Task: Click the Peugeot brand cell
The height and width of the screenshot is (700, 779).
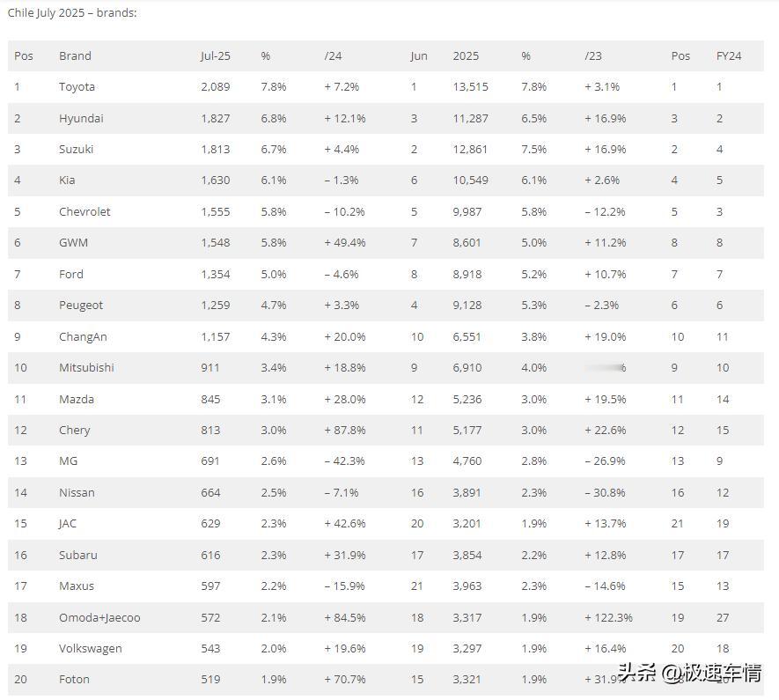Action: point(81,306)
